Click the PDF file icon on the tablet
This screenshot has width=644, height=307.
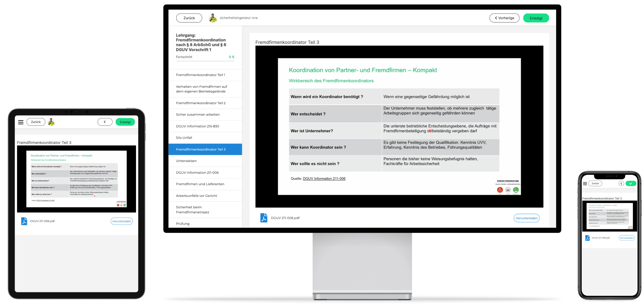pos(24,221)
